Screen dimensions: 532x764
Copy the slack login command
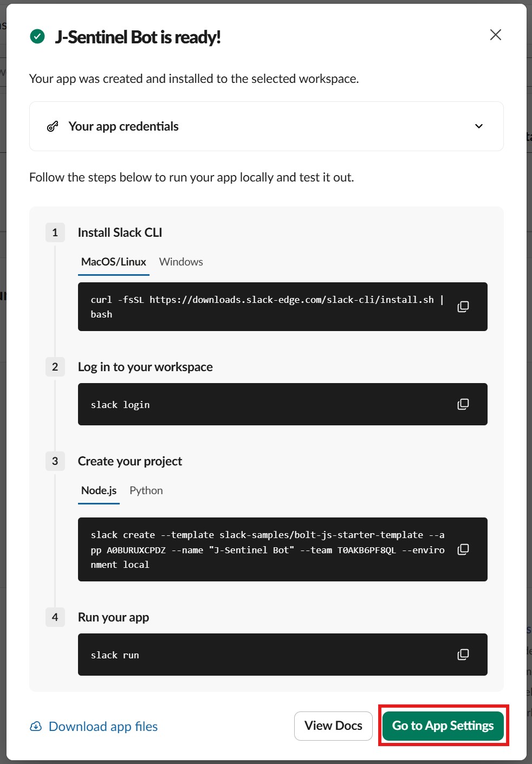click(463, 404)
